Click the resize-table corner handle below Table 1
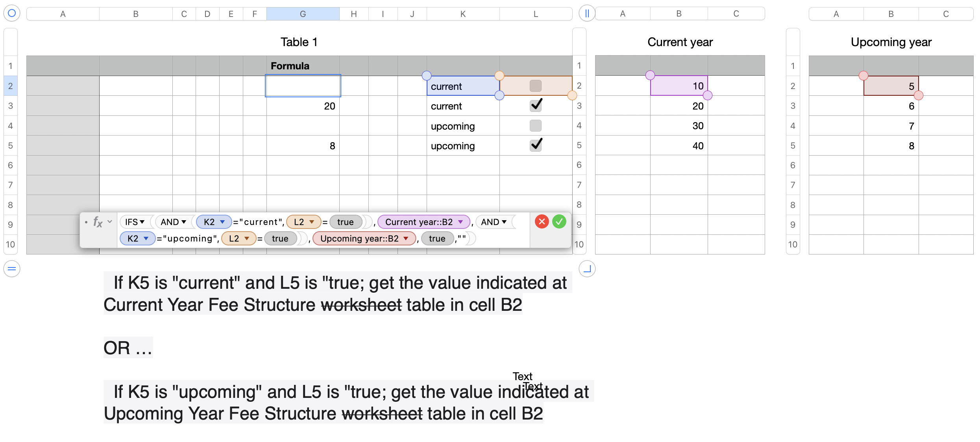This screenshot has width=980, height=442. tap(587, 269)
